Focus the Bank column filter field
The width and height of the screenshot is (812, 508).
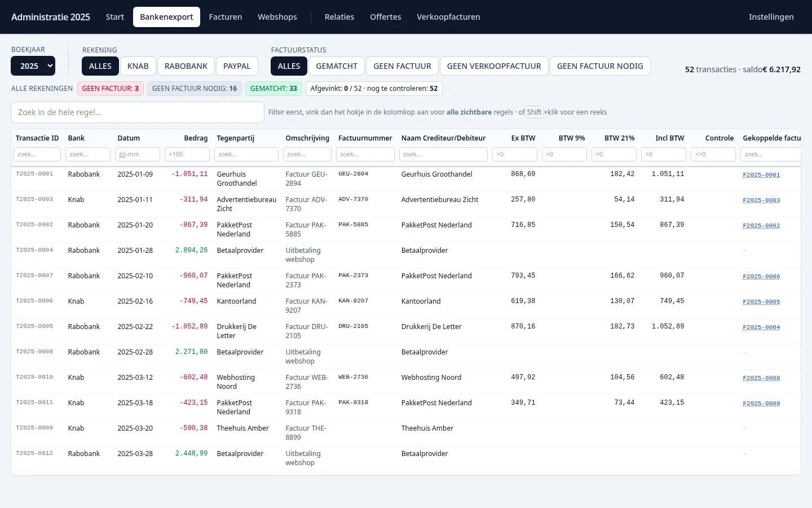pyautogui.click(x=88, y=154)
